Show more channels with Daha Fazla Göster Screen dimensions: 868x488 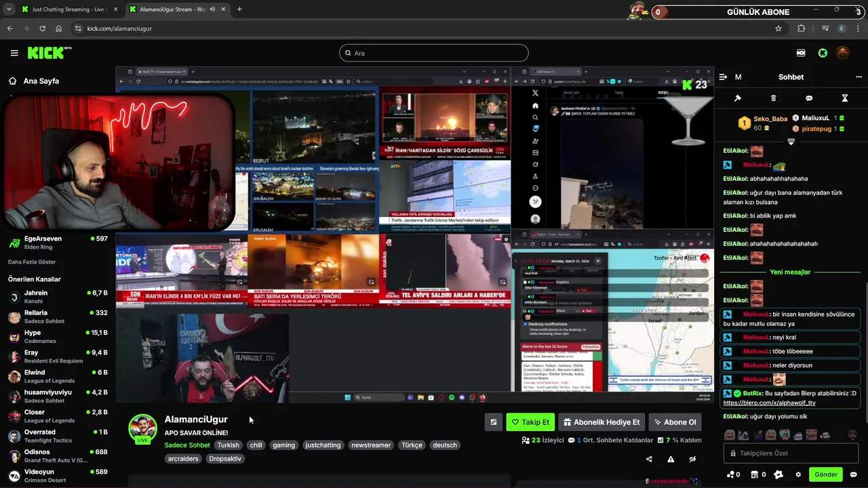(32, 262)
